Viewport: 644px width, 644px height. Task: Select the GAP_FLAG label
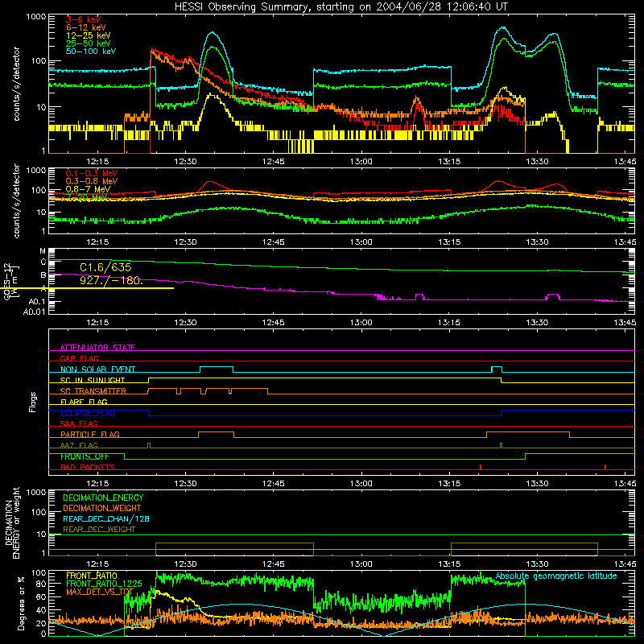[79, 358]
